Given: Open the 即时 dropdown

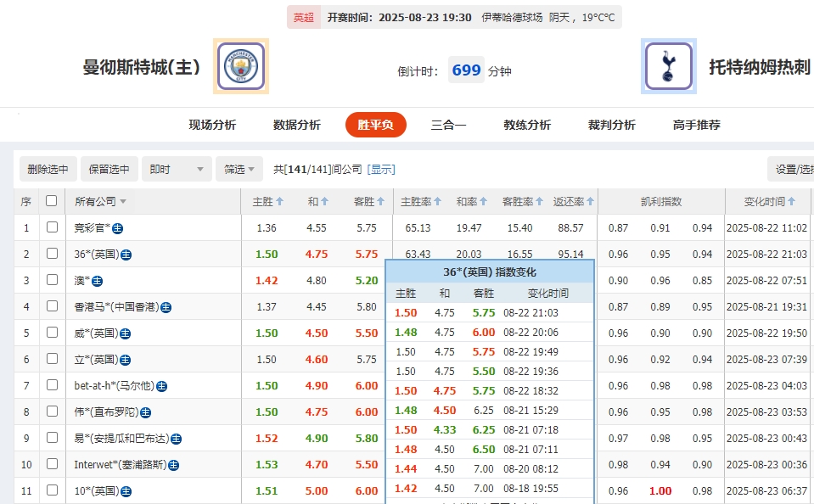Looking at the screenshot, I should point(176,168).
